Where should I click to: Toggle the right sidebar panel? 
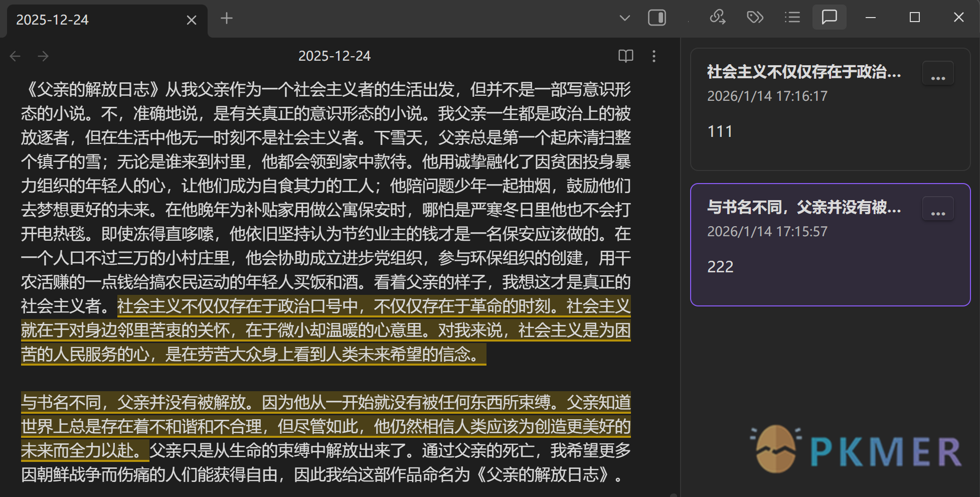tap(657, 18)
